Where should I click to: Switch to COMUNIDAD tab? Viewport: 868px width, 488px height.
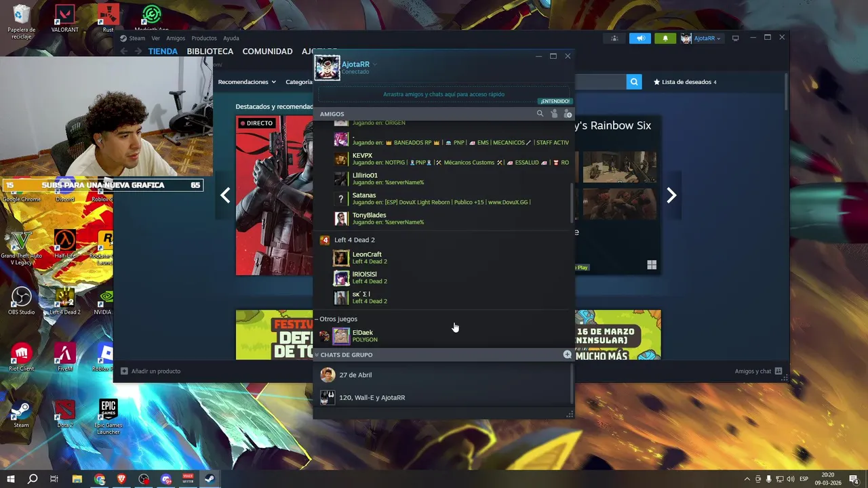tap(268, 52)
